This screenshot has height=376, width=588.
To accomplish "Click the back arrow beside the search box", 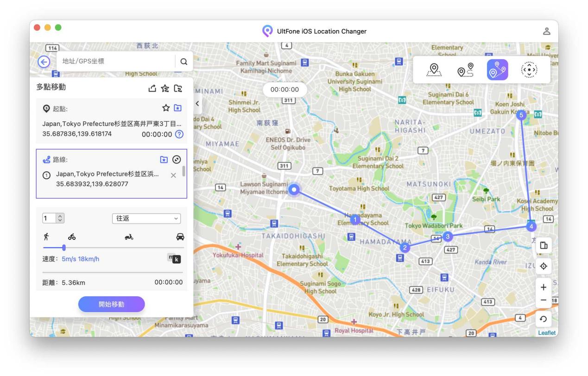I will [44, 62].
